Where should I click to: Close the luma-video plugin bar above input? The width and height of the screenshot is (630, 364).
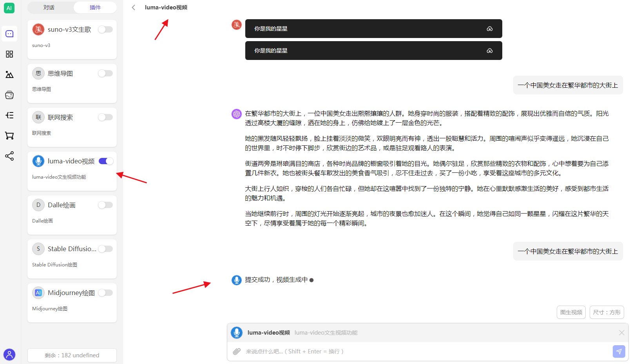[x=622, y=333]
